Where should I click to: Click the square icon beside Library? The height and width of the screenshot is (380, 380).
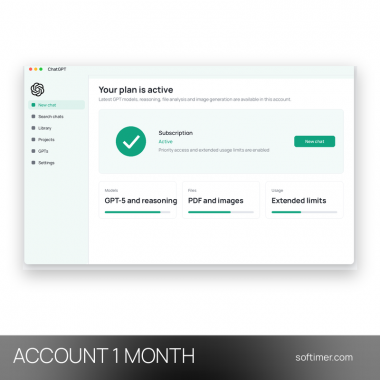(33, 128)
